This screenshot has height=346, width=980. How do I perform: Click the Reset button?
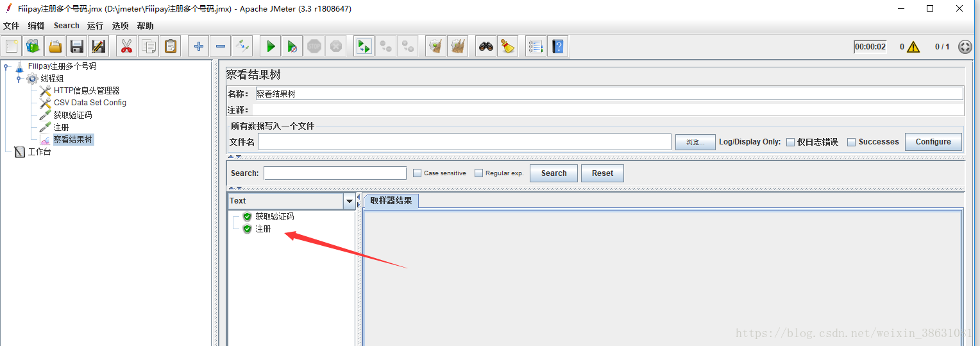[x=602, y=173]
